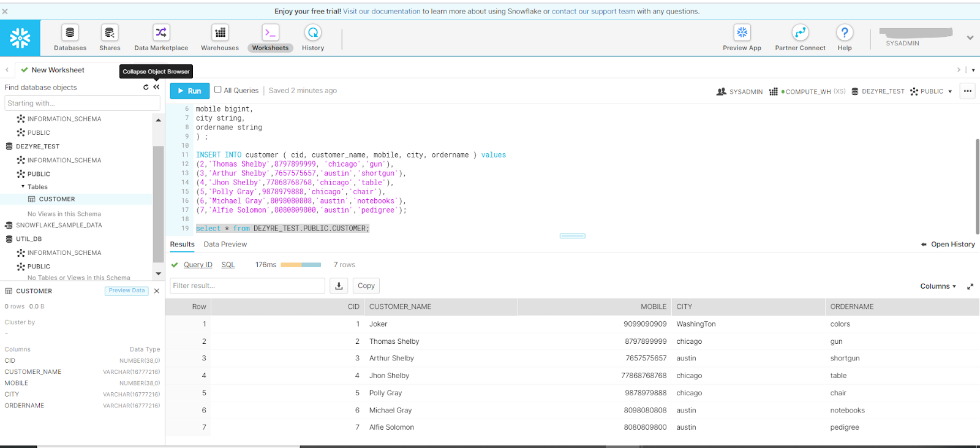Switch to the Data Preview tab

pyautogui.click(x=225, y=245)
